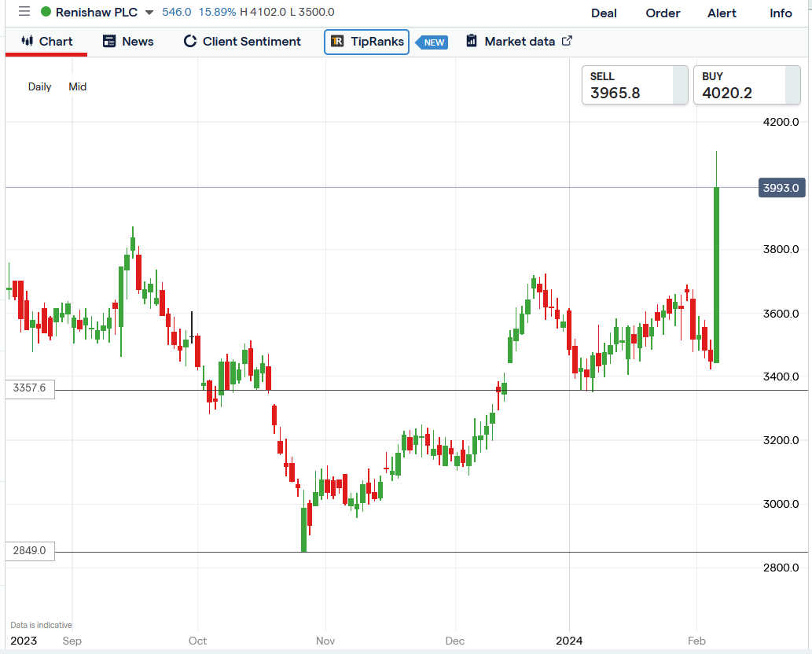The image size is (812, 654).
Task: Open the Info panel
Action: (781, 13)
